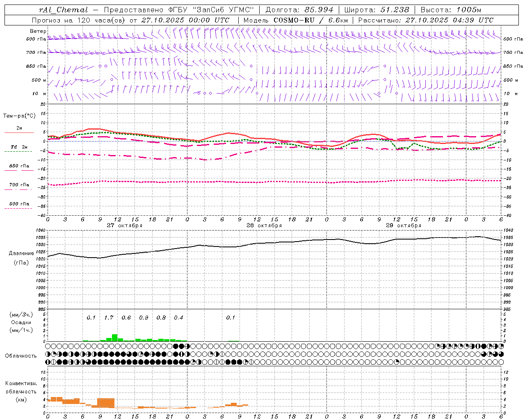Click the "28 октября" date label
The height and width of the screenshot is (420, 525).
tap(264, 226)
